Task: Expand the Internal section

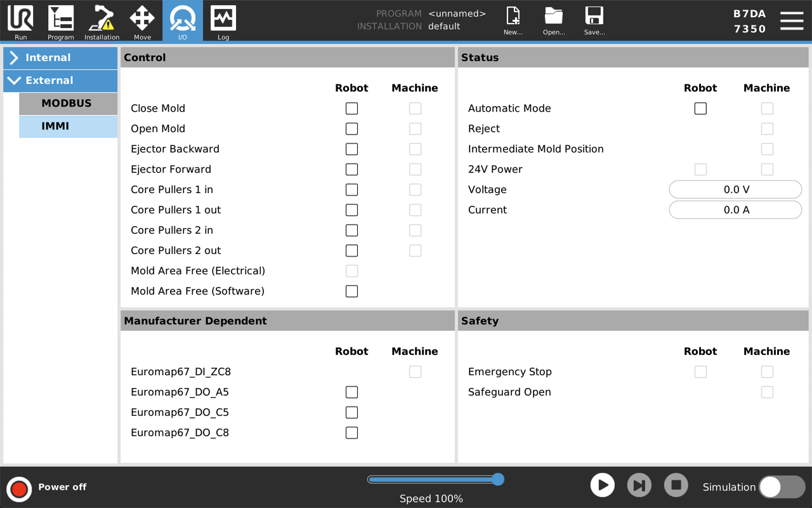Action: [x=60, y=58]
